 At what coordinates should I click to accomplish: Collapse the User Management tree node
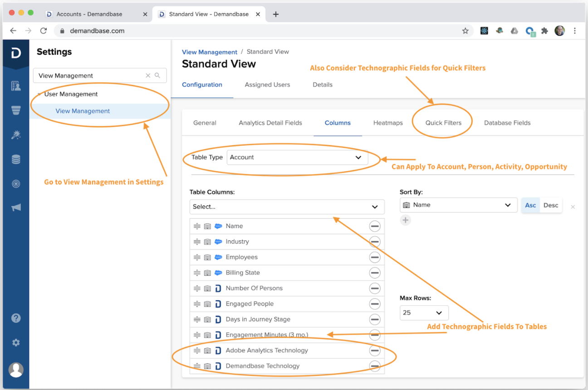pyautogui.click(x=39, y=94)
